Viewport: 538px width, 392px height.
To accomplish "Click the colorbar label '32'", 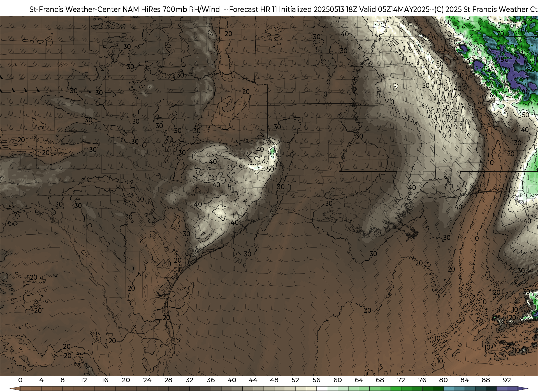I will coord(189,380).
